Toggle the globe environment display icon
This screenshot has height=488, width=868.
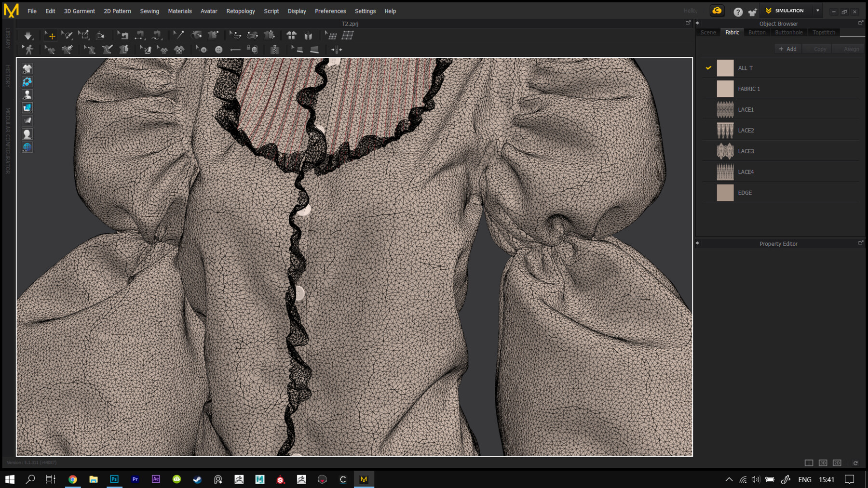(27, 147)
